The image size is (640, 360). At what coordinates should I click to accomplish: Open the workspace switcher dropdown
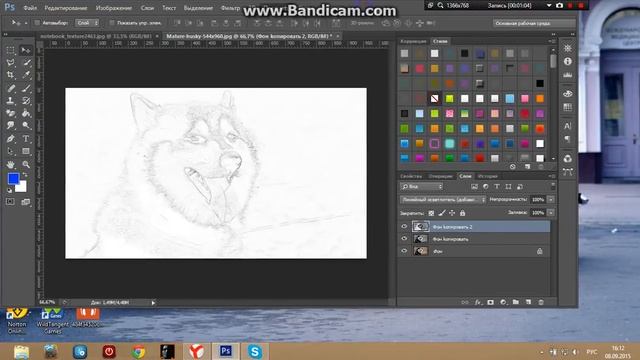point(534,23)
